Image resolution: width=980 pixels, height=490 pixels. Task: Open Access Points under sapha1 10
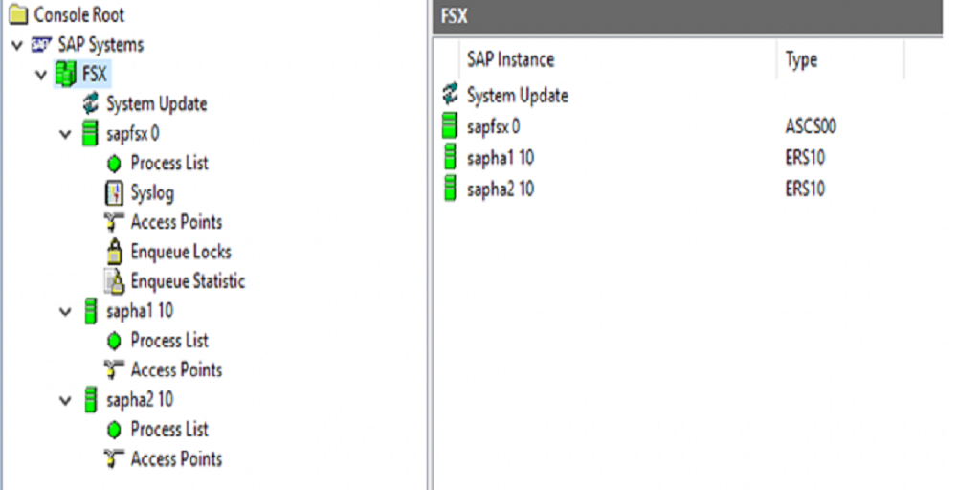[x=176, y=370]
